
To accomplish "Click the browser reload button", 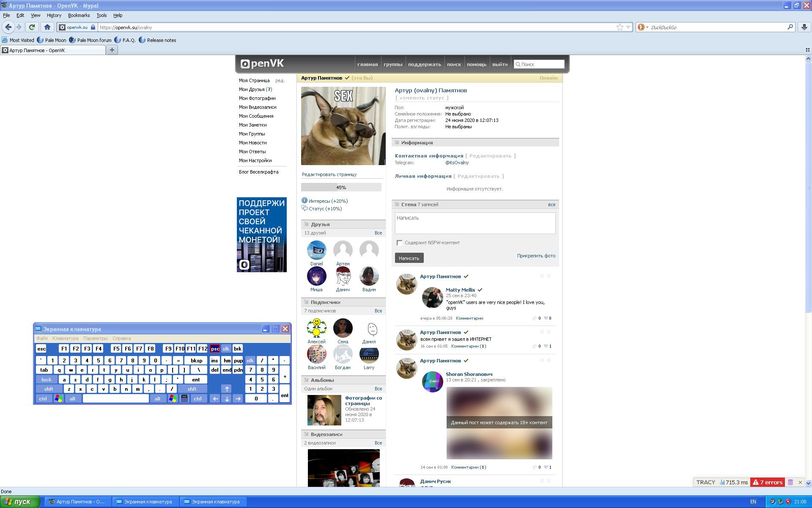I will pyautogui.click(x=32, y=27).
